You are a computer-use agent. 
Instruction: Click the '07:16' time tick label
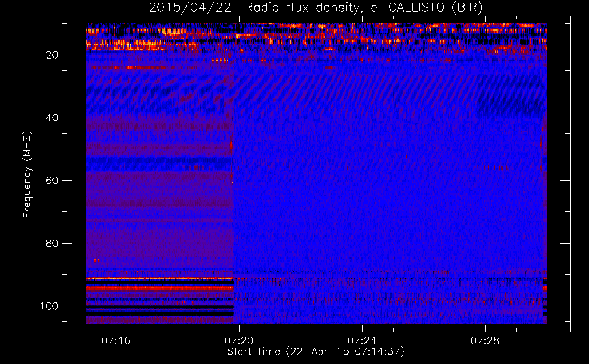116,341
